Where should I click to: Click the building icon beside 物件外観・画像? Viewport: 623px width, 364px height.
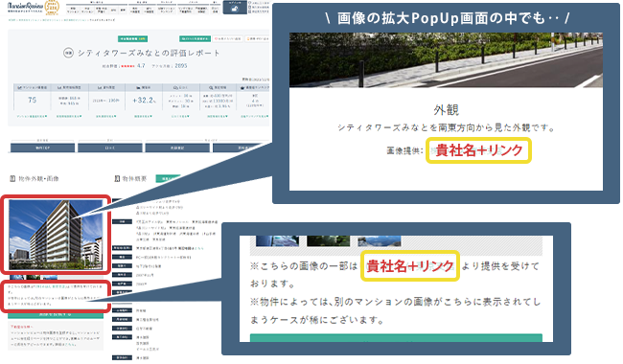pos(12,178)
